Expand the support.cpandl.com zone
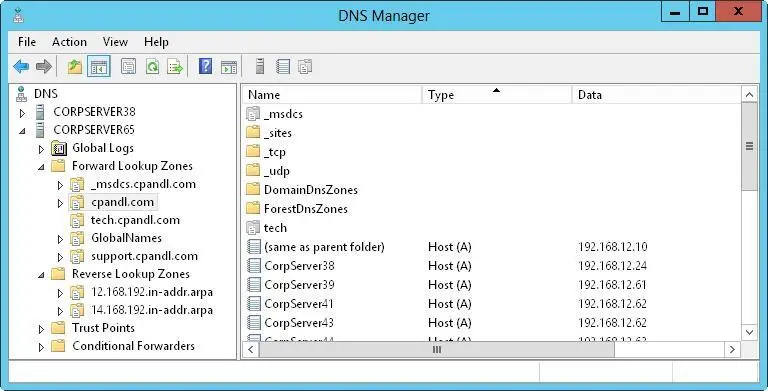The width and height of the screenshot is (768, 391). pyautogui.click(x=60, y=257)
